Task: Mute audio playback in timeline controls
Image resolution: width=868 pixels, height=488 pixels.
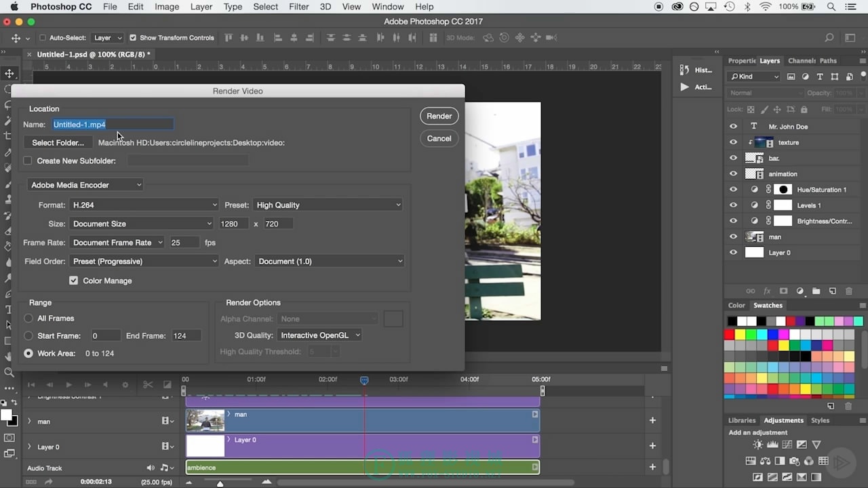Action: coord(106,385)
